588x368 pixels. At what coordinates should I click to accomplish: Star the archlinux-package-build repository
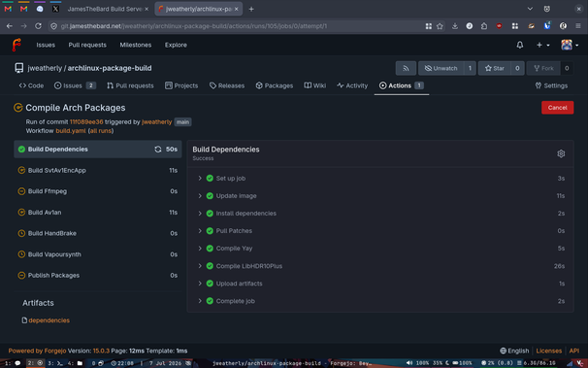(495, 68)
